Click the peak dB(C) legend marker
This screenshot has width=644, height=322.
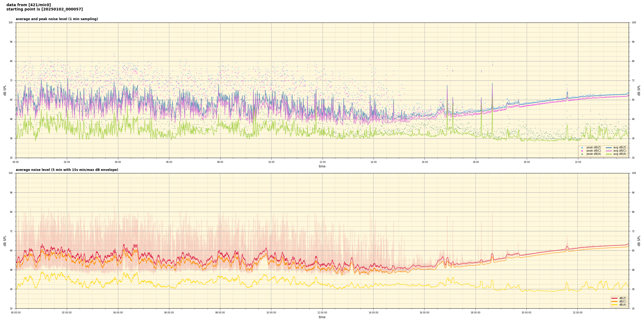point(582,151)
